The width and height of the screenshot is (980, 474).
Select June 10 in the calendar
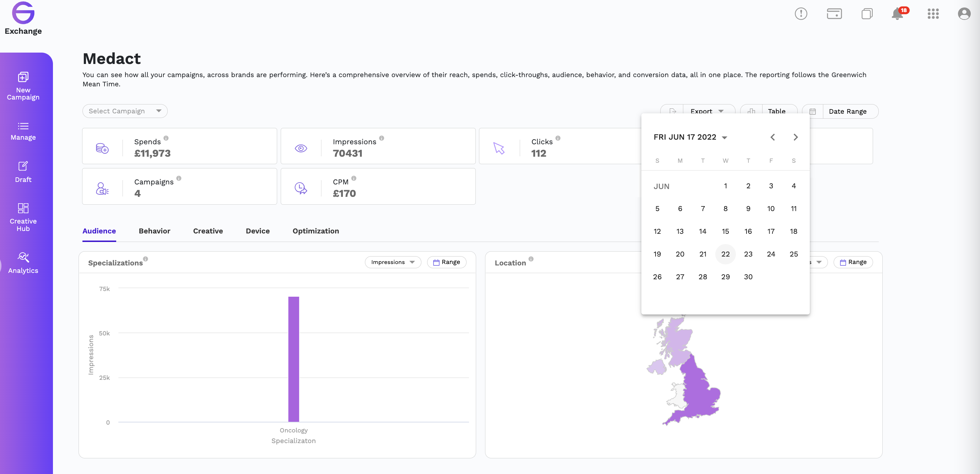tap(771, 209)
